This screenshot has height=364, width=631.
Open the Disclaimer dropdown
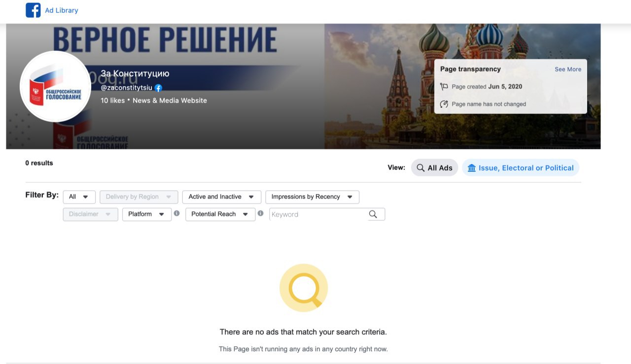pyautogui.click(x=90, y=214)
